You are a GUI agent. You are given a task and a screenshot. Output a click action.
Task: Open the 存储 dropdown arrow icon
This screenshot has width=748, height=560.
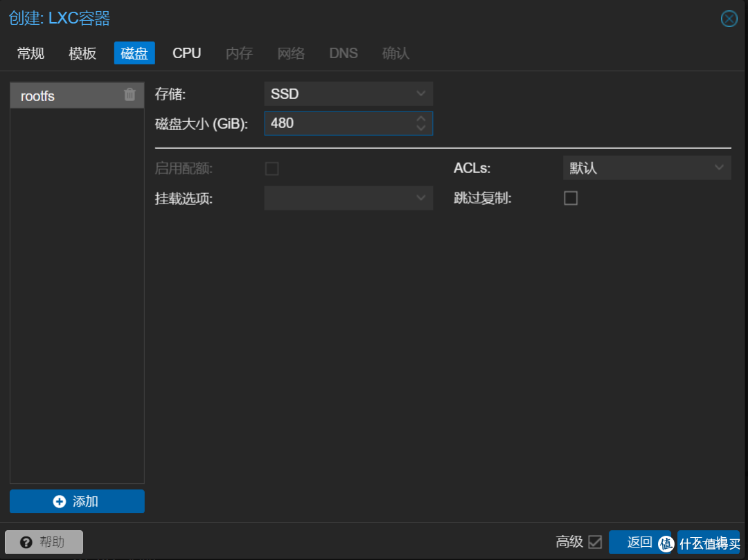420,93
